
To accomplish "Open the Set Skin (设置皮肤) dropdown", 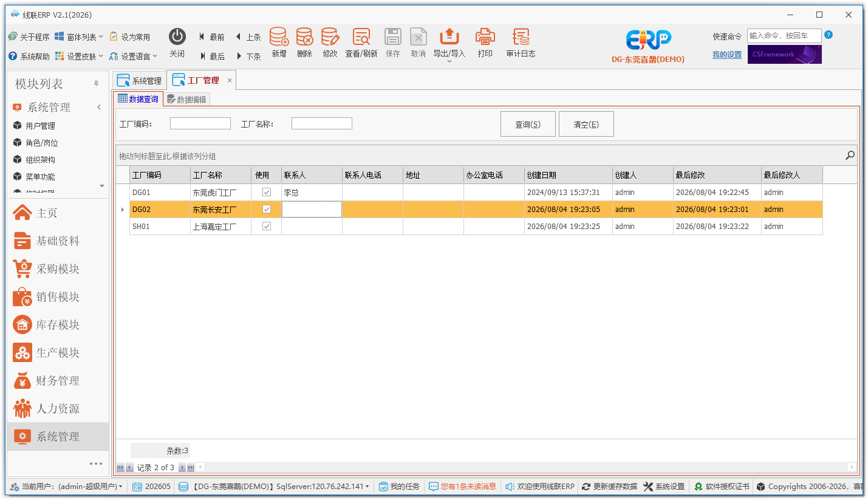I will click(79, 57).
